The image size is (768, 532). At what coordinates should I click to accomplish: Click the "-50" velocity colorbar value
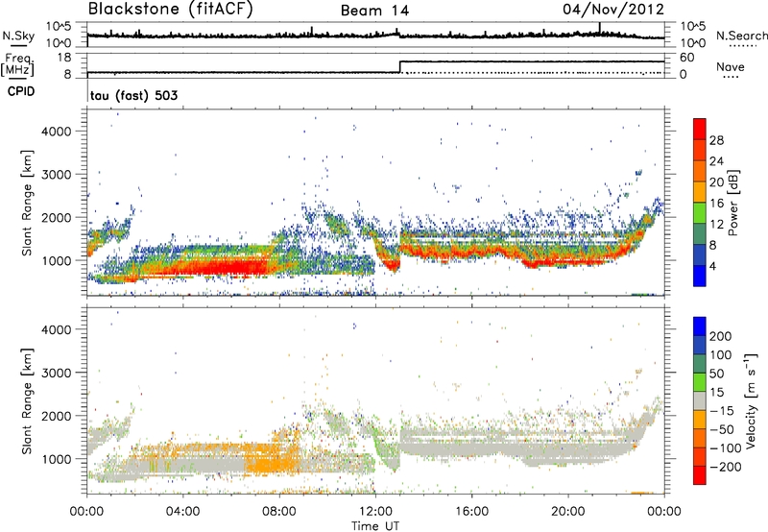click(x=722, y=429)
